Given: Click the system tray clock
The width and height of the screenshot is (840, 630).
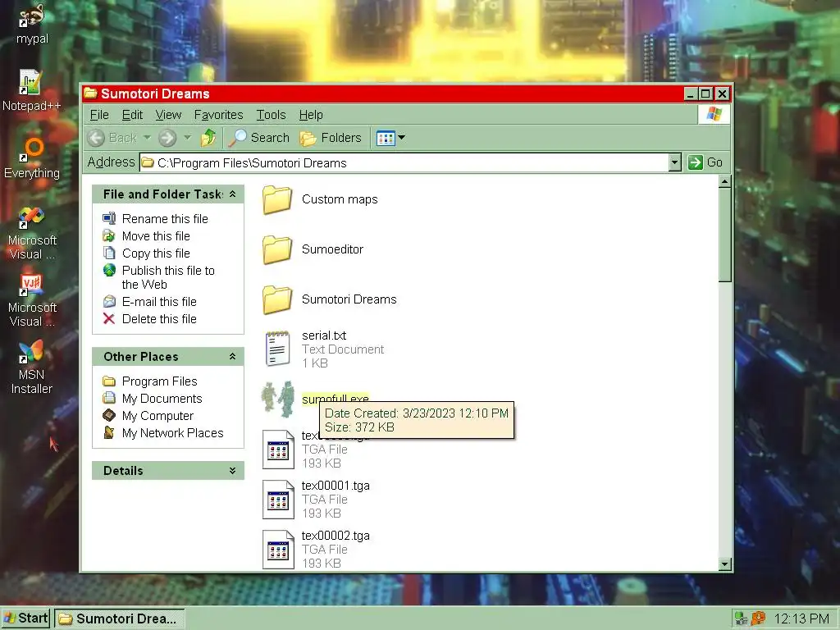Looking at the screenshot, I should point(801,619).
